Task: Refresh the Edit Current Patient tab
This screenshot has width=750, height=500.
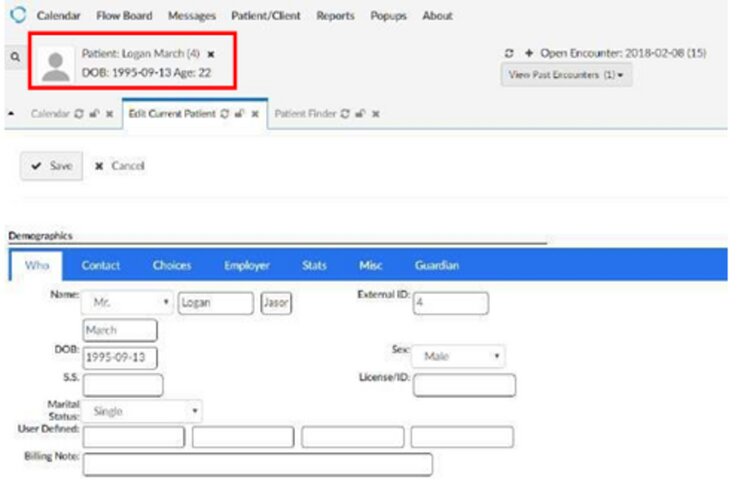Action: [223, 114]
